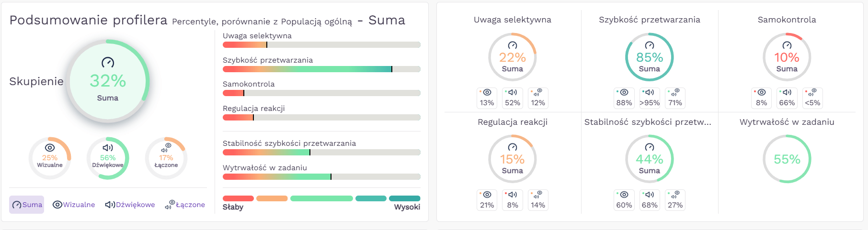
Task: Switch to the Wizualne tab
Action: coord(74,205)
